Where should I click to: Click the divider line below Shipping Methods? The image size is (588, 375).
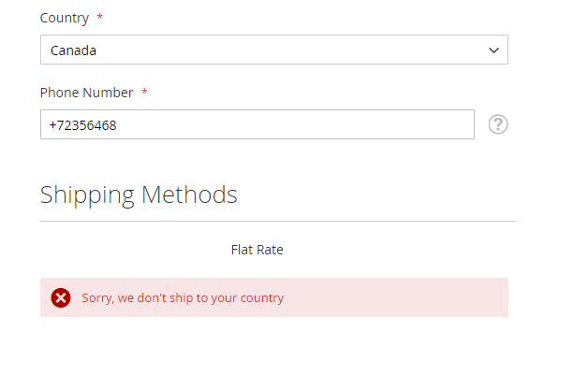tap(278, 222)
